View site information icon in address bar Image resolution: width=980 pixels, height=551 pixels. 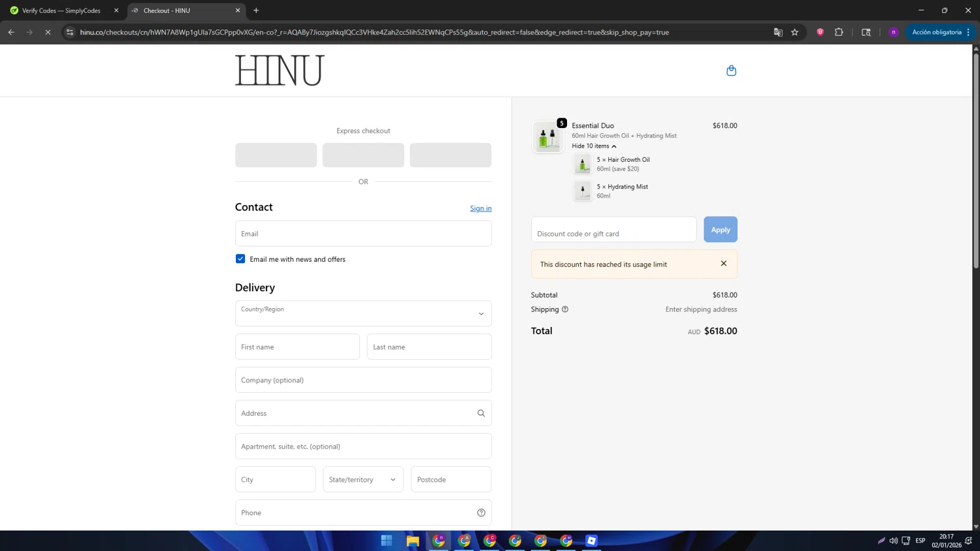click(70, 32)
